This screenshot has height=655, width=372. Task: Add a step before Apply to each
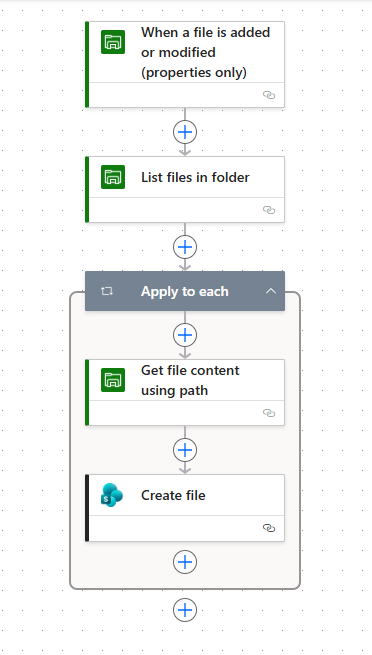click(x=185, y=247)
